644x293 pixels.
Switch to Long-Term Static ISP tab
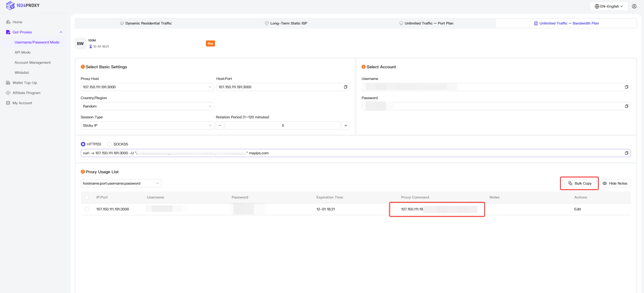(286, 23)
